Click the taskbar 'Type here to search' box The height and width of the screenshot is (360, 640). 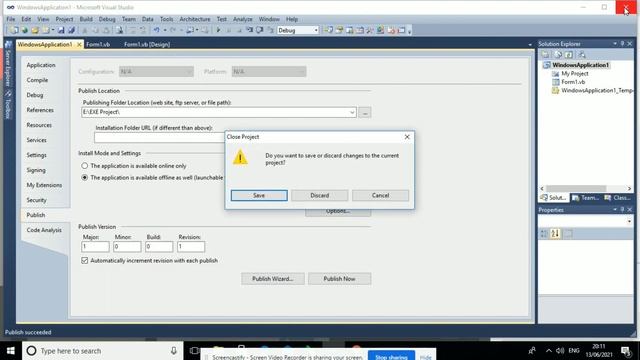click(x=102, y=351)
